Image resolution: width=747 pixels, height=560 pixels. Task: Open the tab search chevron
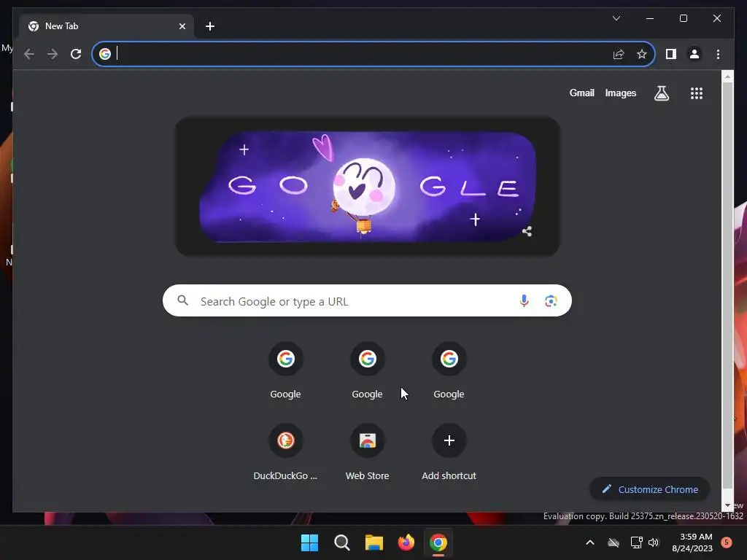(616, 18)
